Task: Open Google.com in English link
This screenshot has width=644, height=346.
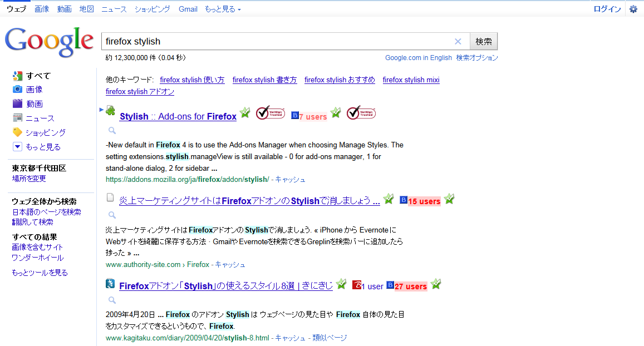Action: (x=419, y=58)
